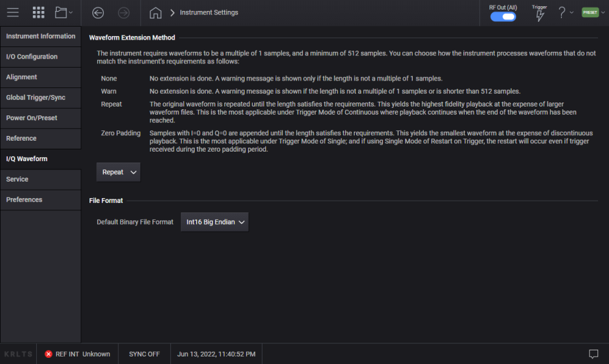This screenshot has height=364, width=609.
Task: Click REF INT Unknown status indicator
Action: pos(77,354)
